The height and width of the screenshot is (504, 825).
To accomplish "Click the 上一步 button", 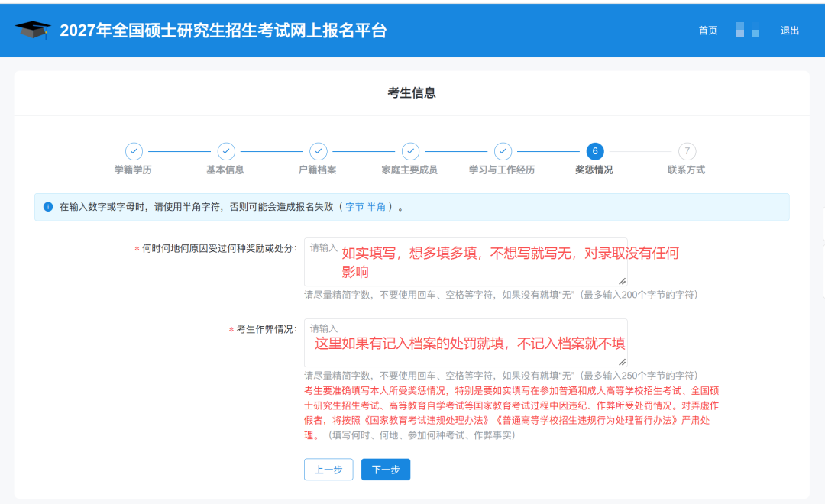I will tap(328, 470).
